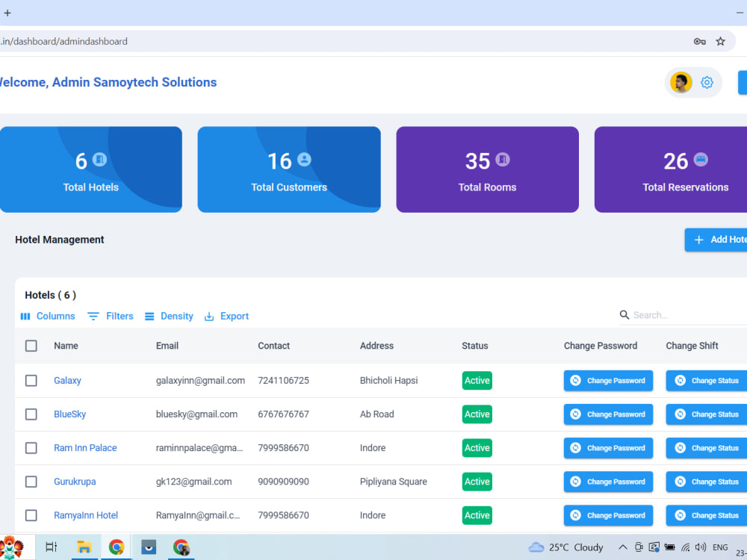Open Wi-Fi network settings in tray
This screenshot has width=747, height=560.
pos(686,547)
